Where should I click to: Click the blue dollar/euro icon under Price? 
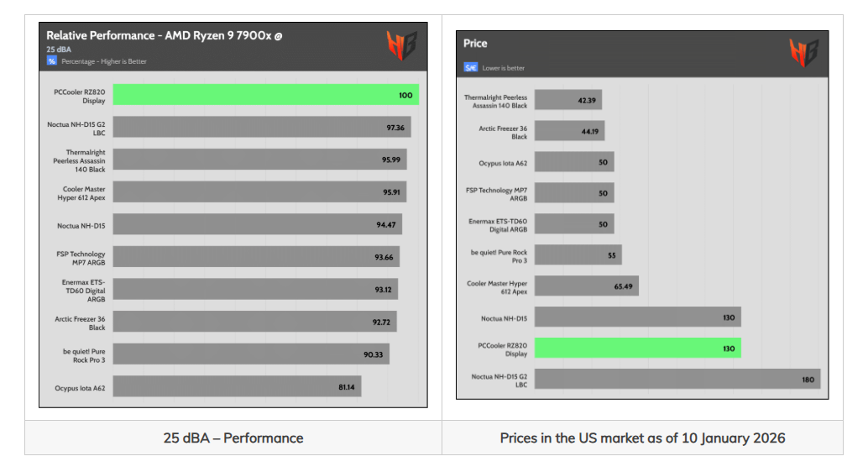click(471, 67)
